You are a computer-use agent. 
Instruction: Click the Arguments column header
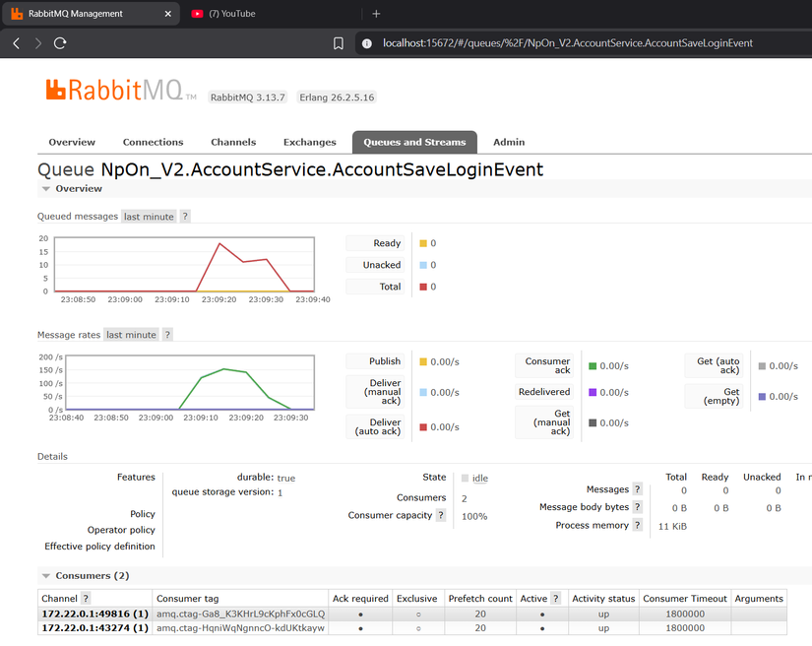(759, 599)
